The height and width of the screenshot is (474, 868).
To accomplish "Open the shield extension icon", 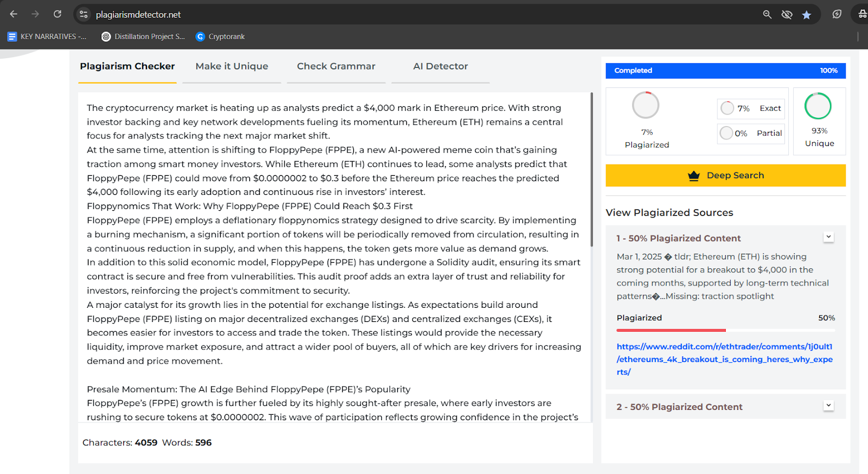I will tap(837, 14).
